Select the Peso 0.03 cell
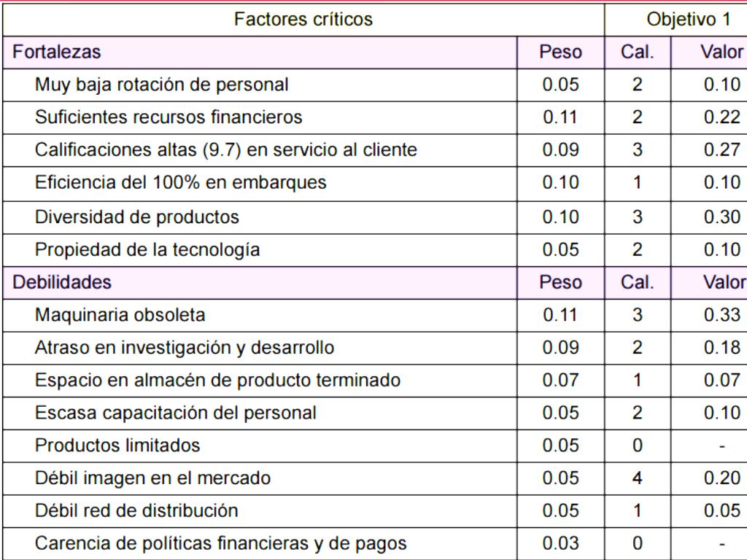The height and width of the screenshot is (560, 747). click(x=560, y=543)
